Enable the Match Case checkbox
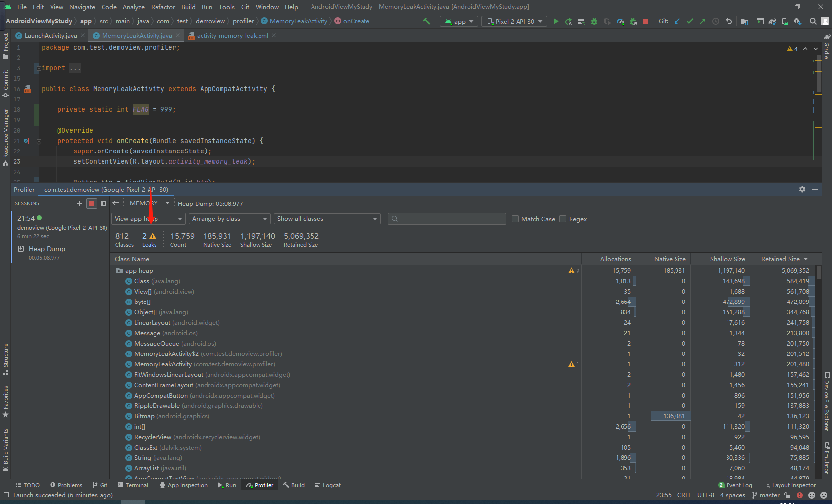Viewport: 832px width, 504px height. click(515, 219)
